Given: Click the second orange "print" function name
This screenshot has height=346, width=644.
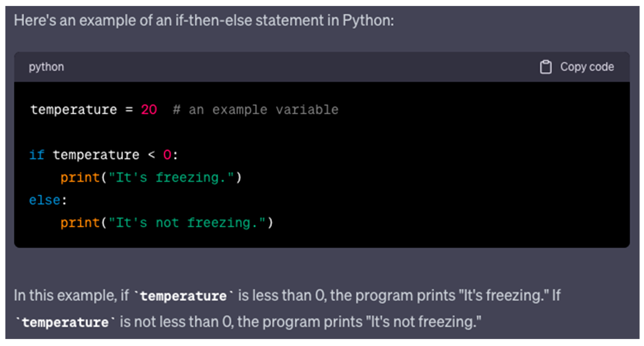Looking at the screenshot, I should (80, 222).
